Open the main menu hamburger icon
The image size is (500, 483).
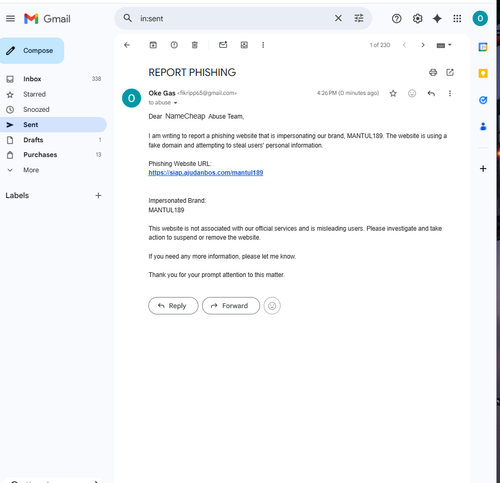click(10, 19)
